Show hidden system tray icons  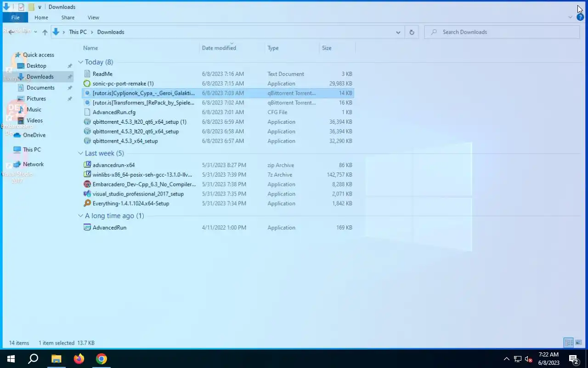507,359
